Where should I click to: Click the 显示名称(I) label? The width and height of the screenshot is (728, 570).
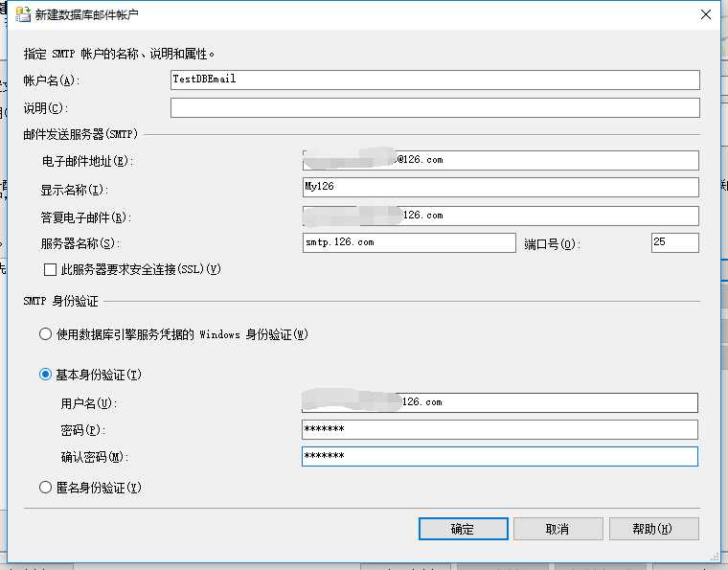[x=75, y=190]
